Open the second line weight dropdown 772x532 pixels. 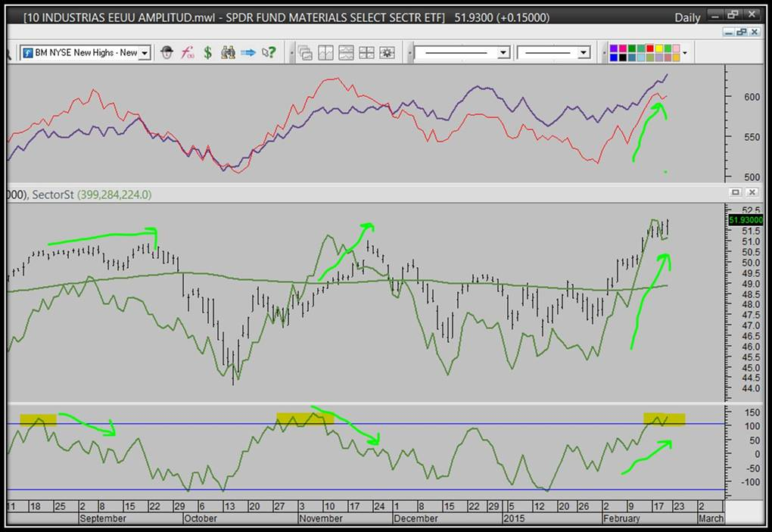tap(584, 53)
